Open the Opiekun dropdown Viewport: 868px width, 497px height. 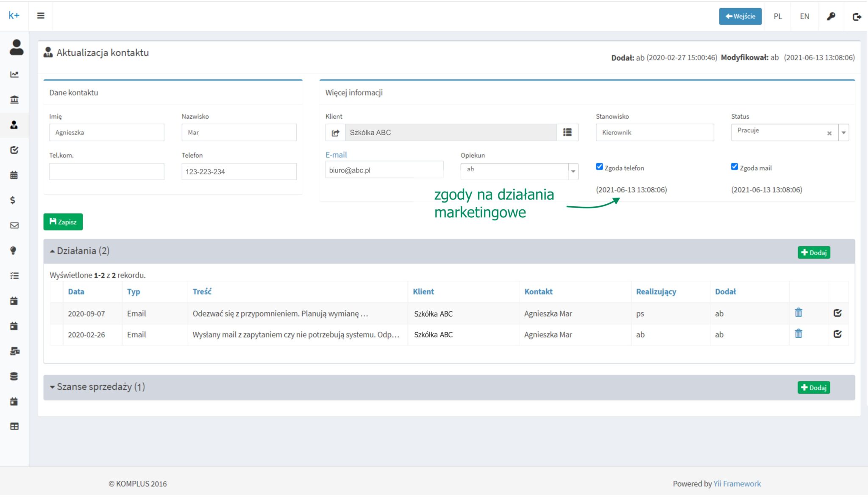click(x=519, y=171)
